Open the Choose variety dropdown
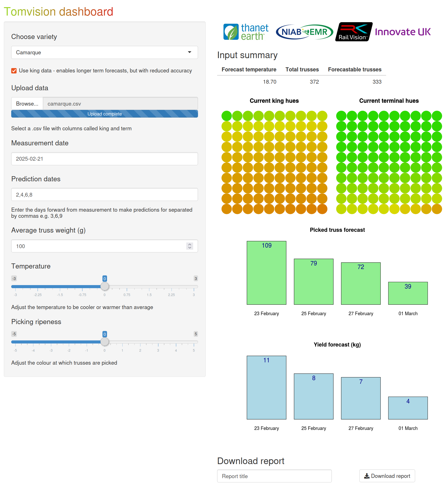The image size is (448, 485). click(x=104, y=53)
